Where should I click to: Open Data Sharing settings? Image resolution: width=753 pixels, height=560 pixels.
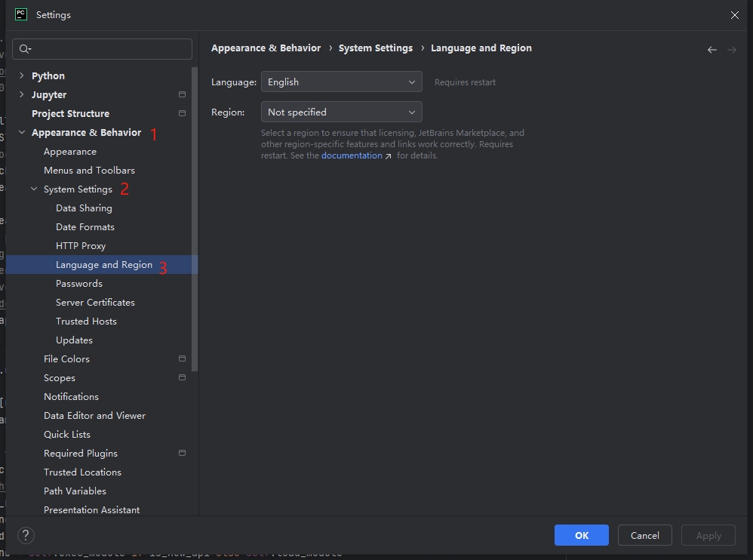point(84,208)
